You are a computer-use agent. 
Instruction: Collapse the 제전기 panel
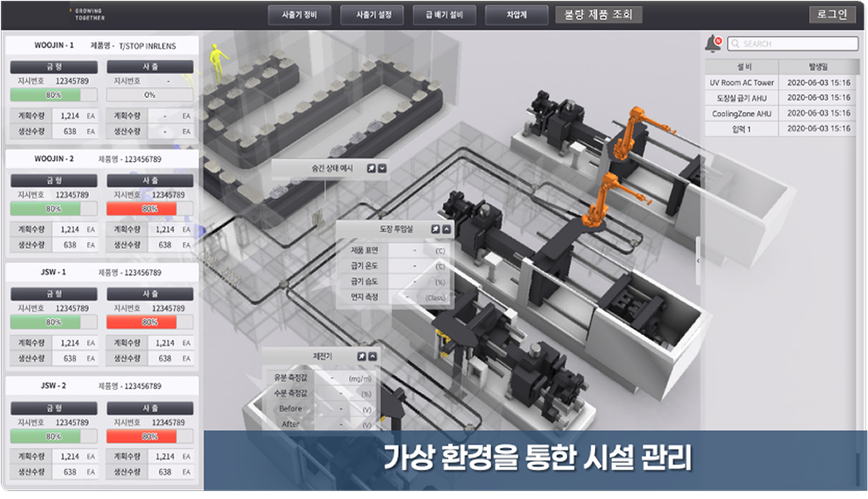pyautogui.click(x=372, y=356)
